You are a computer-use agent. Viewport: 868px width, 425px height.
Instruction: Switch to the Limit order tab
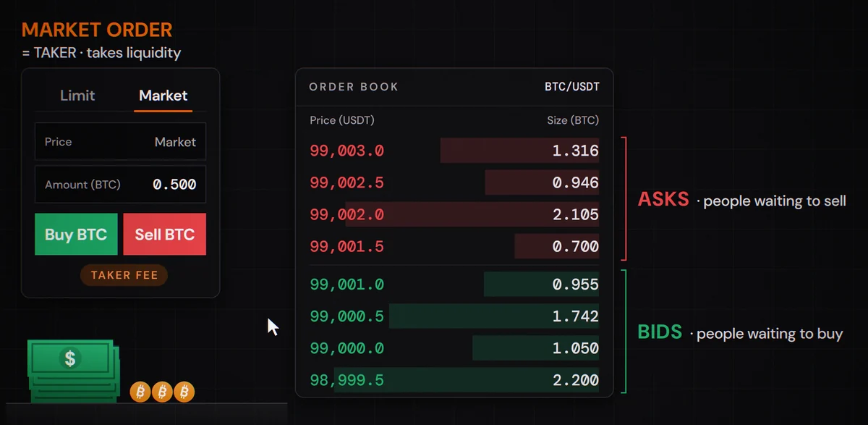pyautogui.click(x=77, y=96)
